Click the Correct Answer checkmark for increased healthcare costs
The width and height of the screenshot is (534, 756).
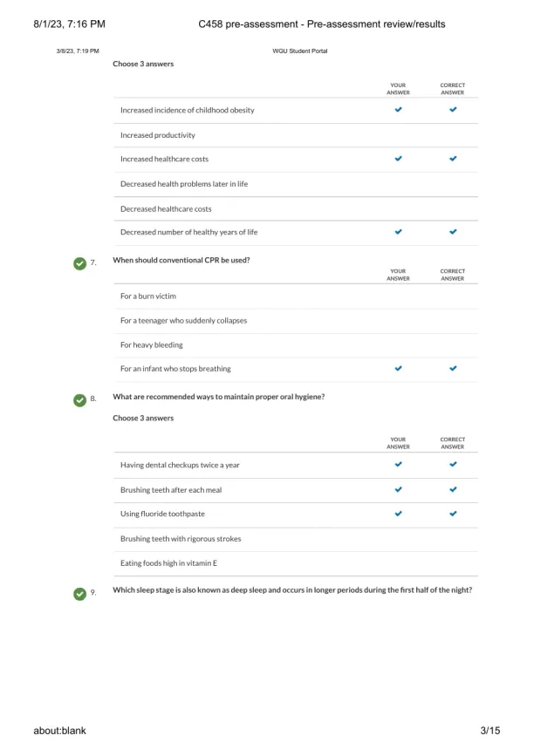tap(452, 159)
